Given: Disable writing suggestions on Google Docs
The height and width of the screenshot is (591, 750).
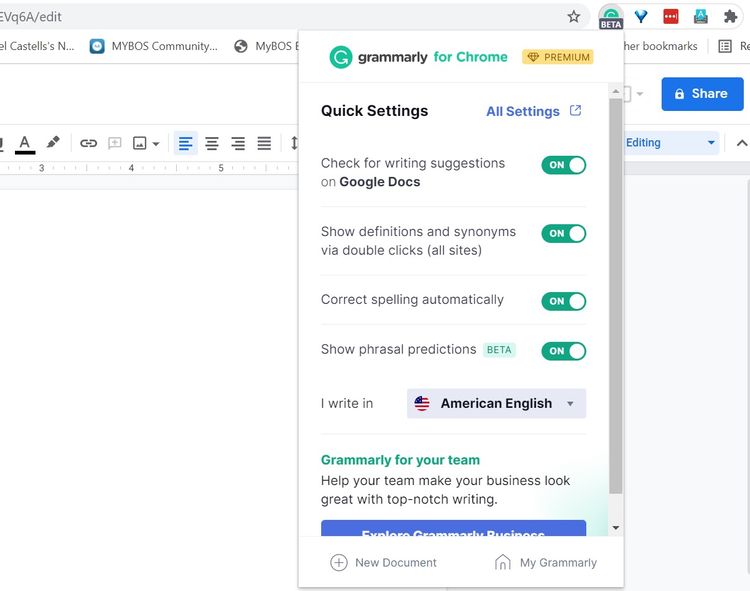Looking at the screenshot, I should 563,165.
